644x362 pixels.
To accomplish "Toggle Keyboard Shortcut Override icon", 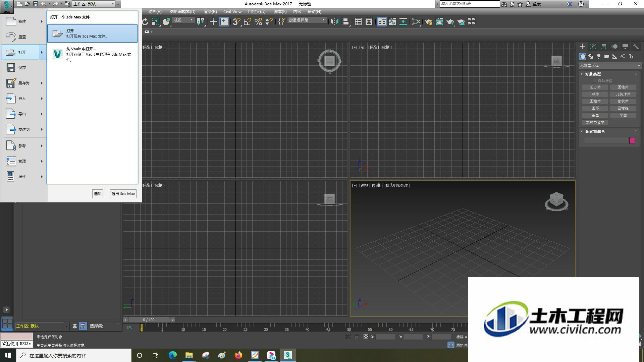I will (x=224, y=22).
